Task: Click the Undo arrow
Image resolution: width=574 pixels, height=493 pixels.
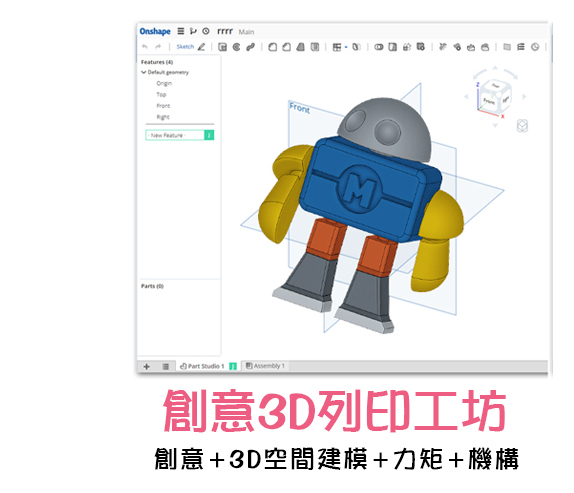Action: point(145,47)
